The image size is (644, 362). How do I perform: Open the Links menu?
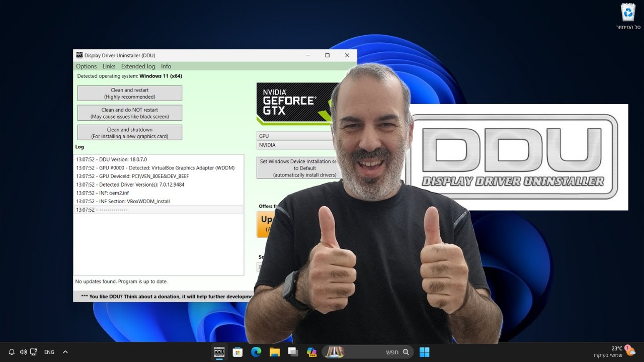(109, 66)
